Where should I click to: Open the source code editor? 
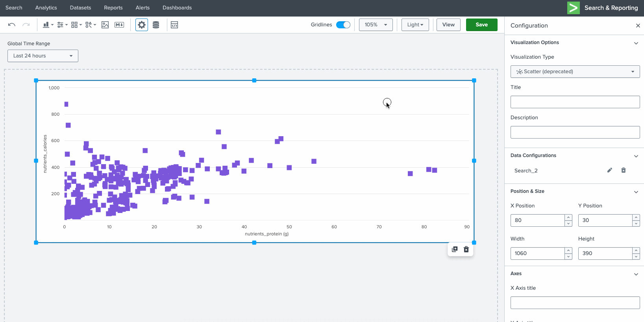coord(174,25)
